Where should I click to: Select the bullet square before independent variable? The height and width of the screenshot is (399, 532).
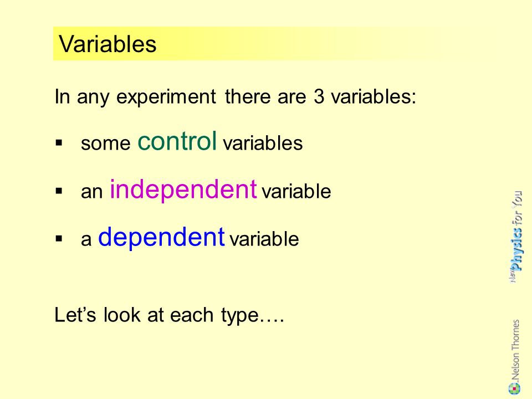pos(59,191)
